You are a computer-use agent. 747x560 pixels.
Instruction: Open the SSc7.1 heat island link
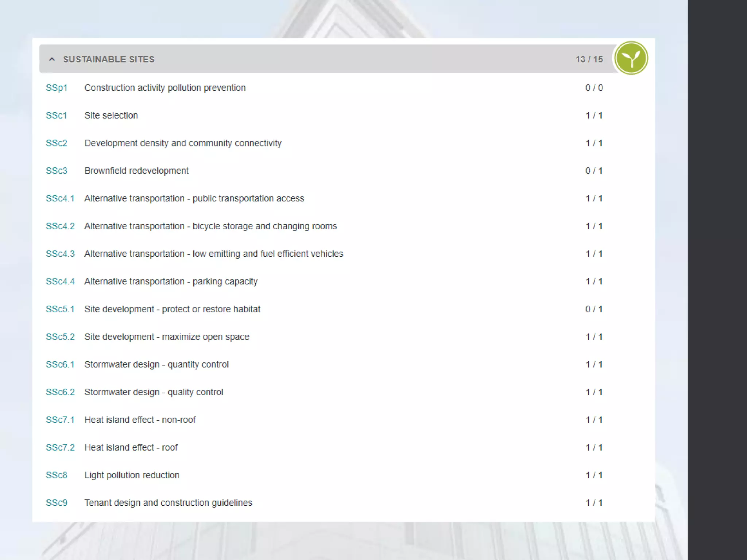click(x=60, y=420)
